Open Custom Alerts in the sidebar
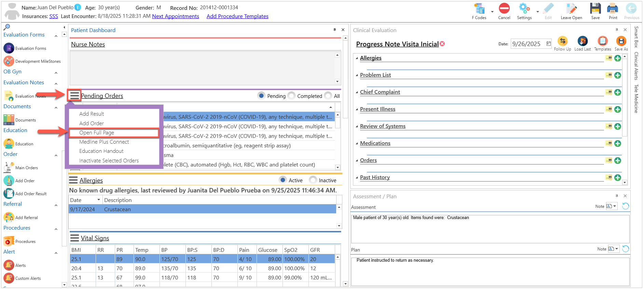This screenshot has height=289, width=644. 9,278
